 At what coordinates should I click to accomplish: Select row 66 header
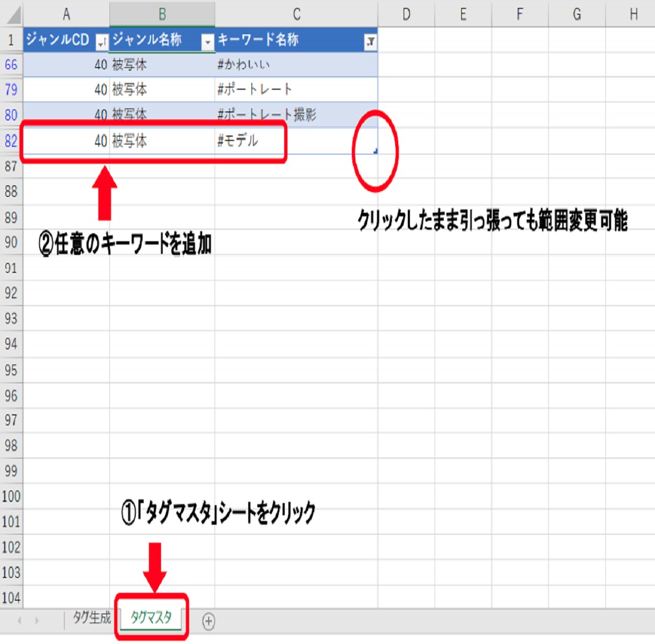point(11,65)
